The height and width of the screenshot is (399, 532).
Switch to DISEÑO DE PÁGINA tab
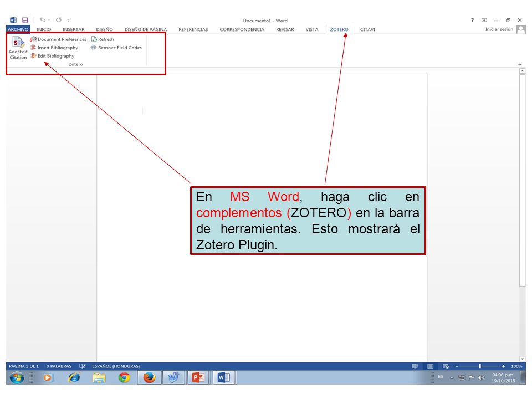[x=146, y=29]
